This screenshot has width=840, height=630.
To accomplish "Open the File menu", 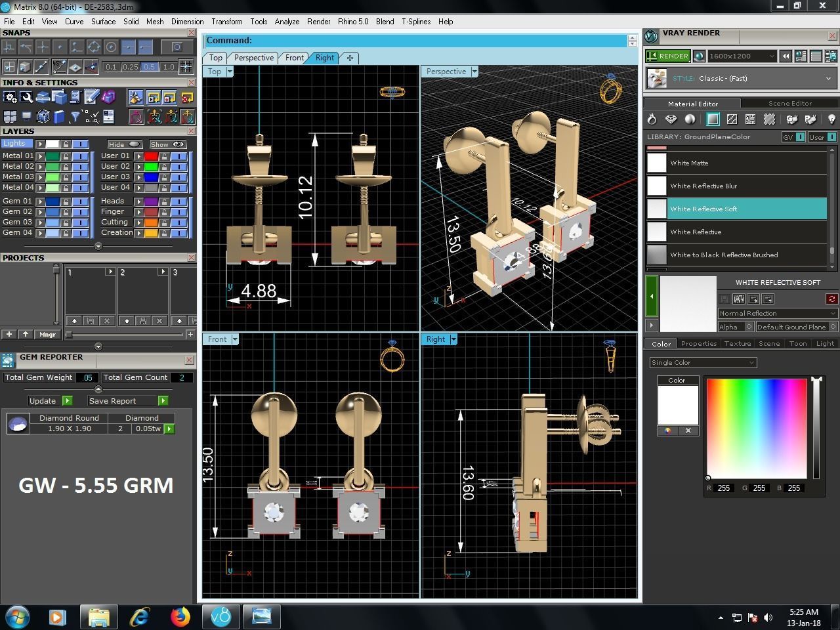I will 9,22.
